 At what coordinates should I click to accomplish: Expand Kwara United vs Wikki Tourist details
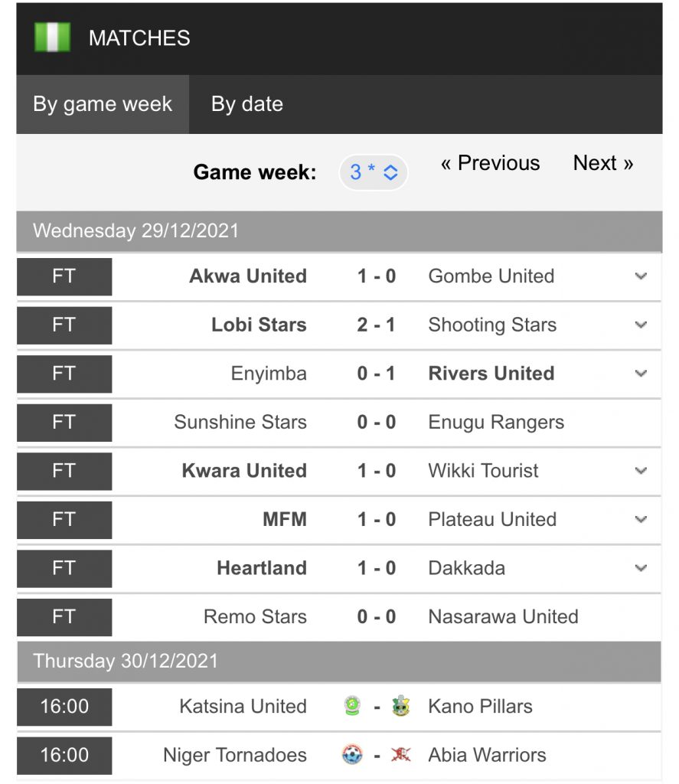[641, 471]
